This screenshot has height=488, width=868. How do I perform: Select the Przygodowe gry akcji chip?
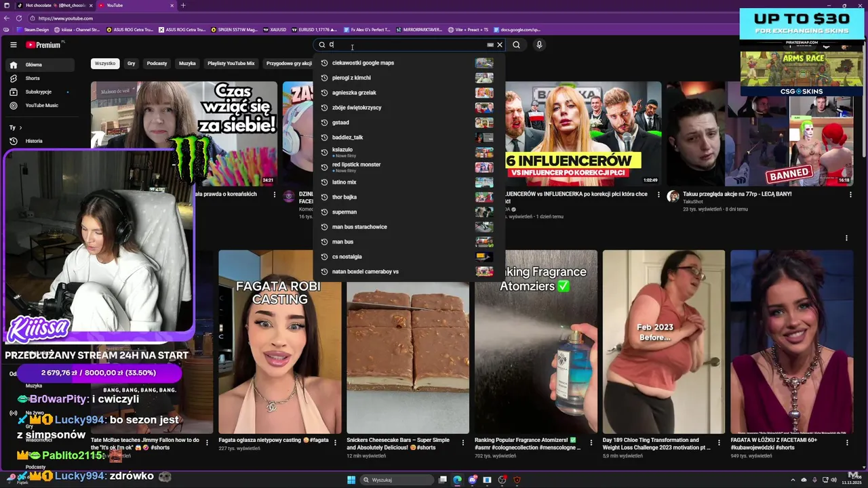(x=289, y=63)
